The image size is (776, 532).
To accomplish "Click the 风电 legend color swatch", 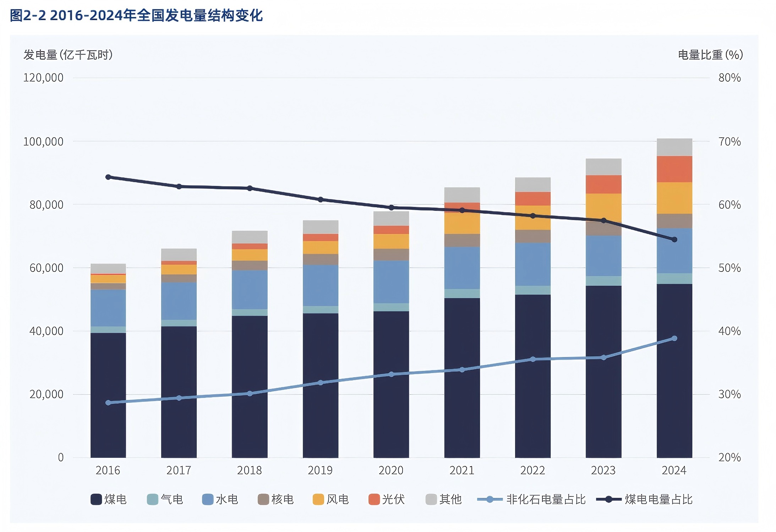I will pyautogui.click(x=318, y=499).
